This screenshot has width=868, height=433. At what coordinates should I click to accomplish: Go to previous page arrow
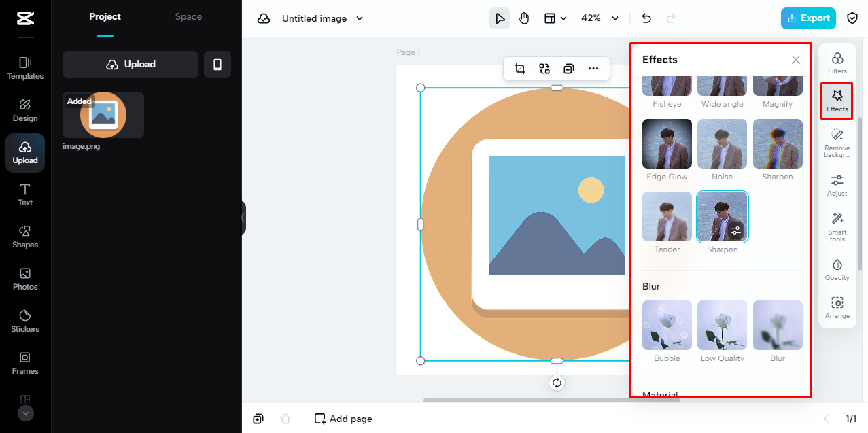pos(827,419)
